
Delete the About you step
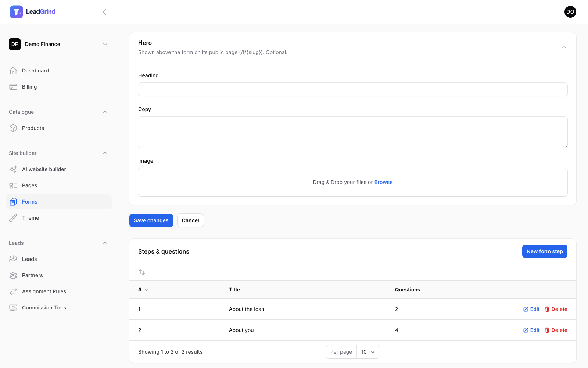coord(556,330)
